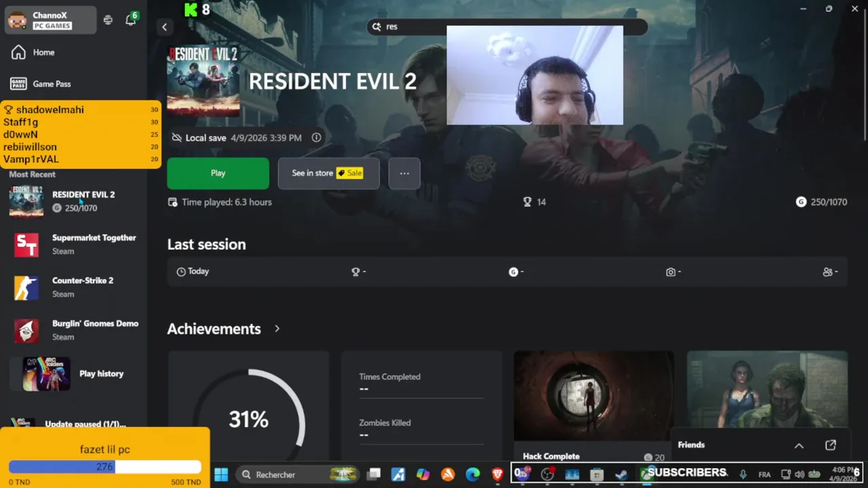The width and height of the screenshot is (868, 488).
Task: Click the Last session Gamerscore icon
Action: coord(513,272)
